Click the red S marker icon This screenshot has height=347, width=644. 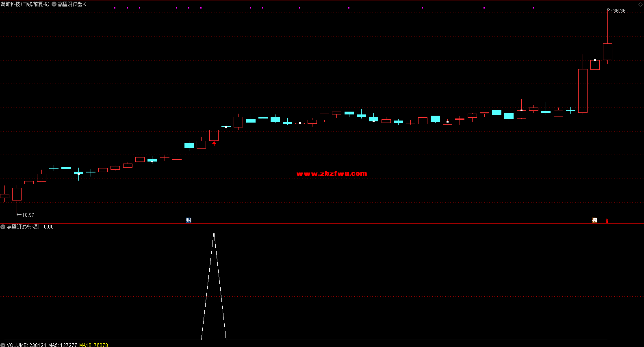(x=607, y=221)
